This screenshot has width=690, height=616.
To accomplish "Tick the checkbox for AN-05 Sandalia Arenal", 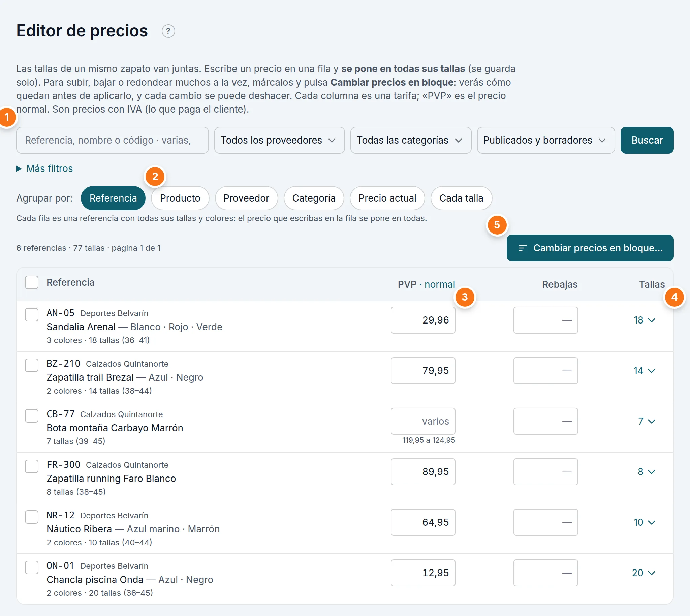I will 32,315.
